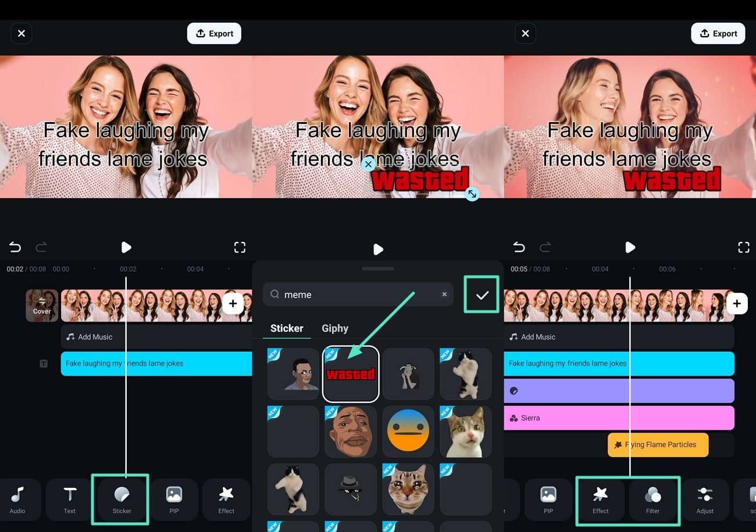Open the Sticker tool in the left screen
Screen dimensions: 756x532
pyautogui.click(x=122, y=499)
